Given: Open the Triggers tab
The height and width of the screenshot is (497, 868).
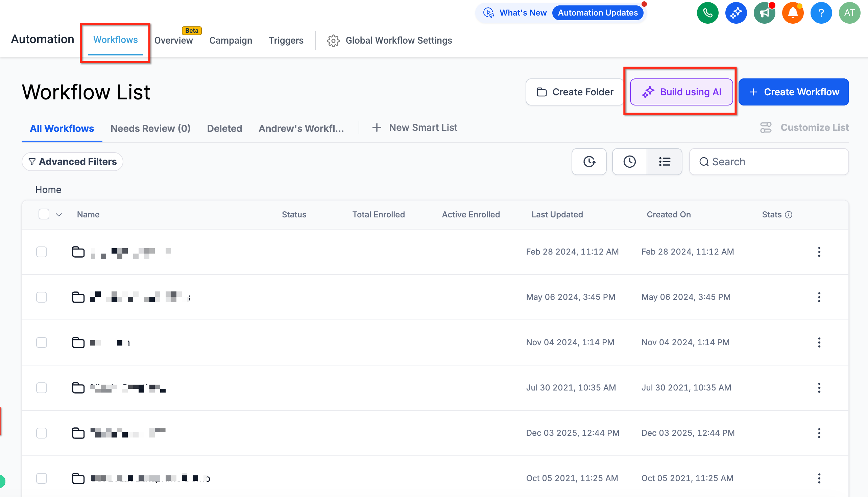Looking at the screenshot, I should point(286,41).
